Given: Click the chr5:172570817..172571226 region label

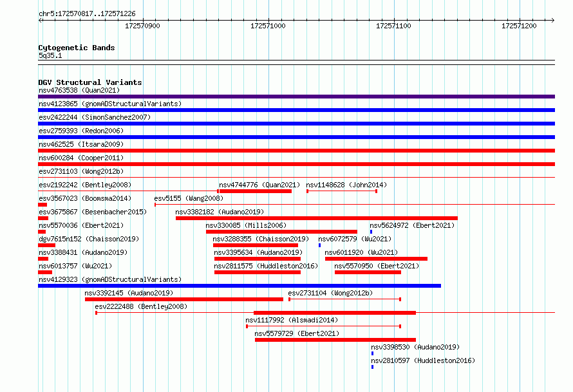Looking at the screenshot, I should pos(87,14).
